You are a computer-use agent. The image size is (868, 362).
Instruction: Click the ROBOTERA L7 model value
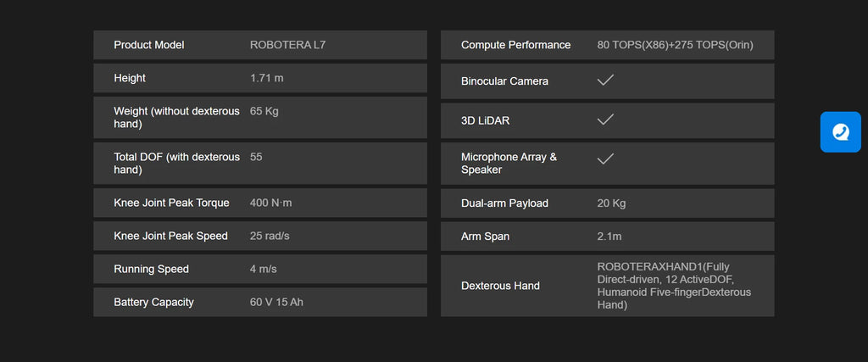288,45
